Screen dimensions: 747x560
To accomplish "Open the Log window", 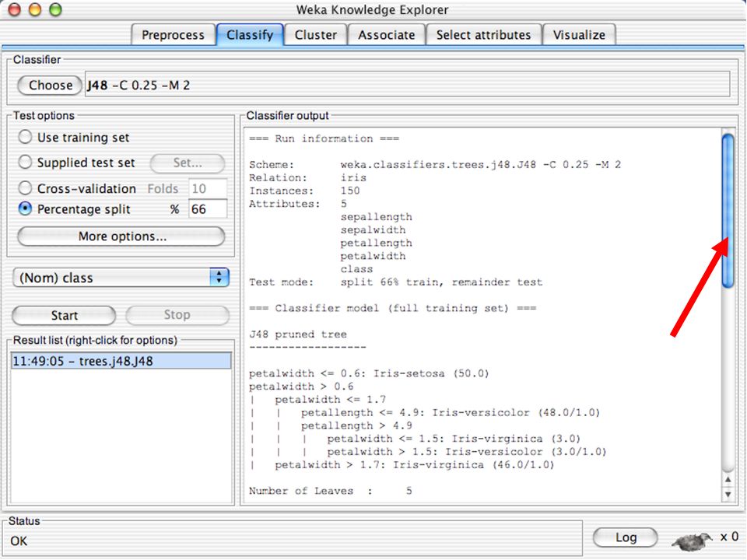I will point(626,537).
